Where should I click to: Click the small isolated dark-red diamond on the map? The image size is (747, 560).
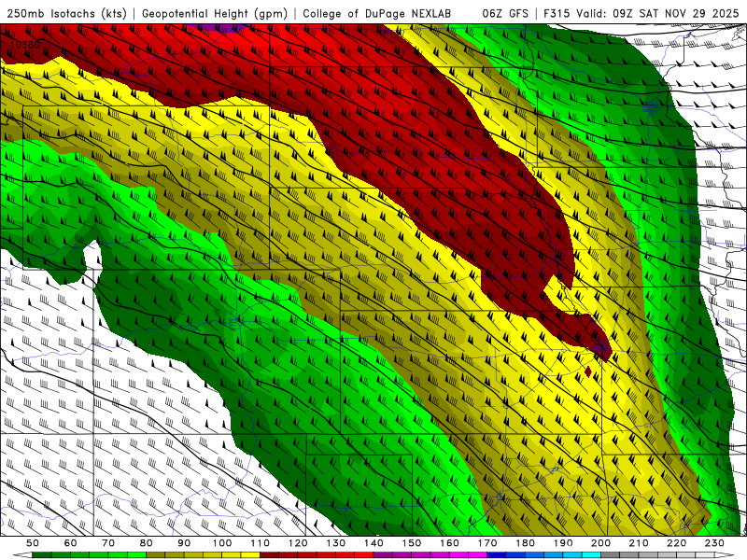588,371
